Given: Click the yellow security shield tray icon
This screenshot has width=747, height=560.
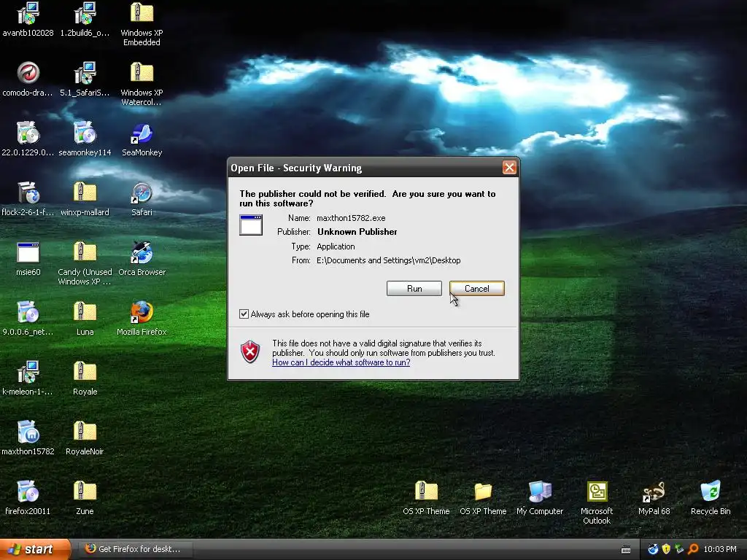Looking at the screenshot, I should coord(666,549).
